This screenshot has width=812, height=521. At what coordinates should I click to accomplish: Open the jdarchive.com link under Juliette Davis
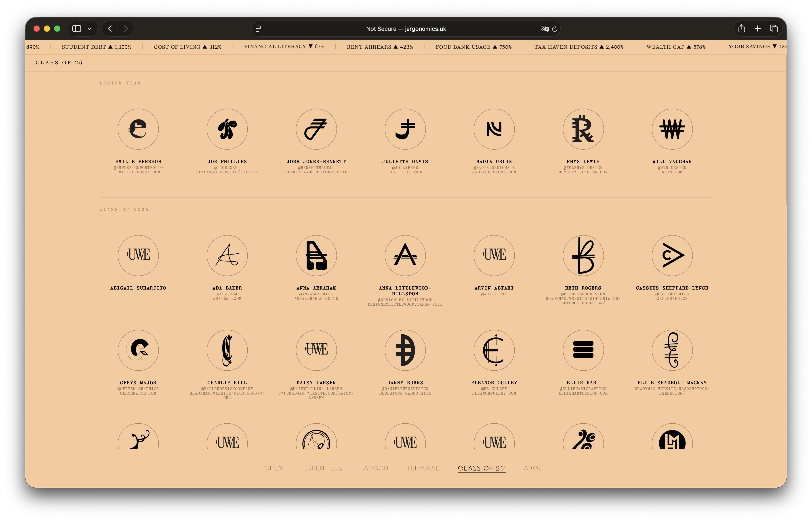[405, 172]
